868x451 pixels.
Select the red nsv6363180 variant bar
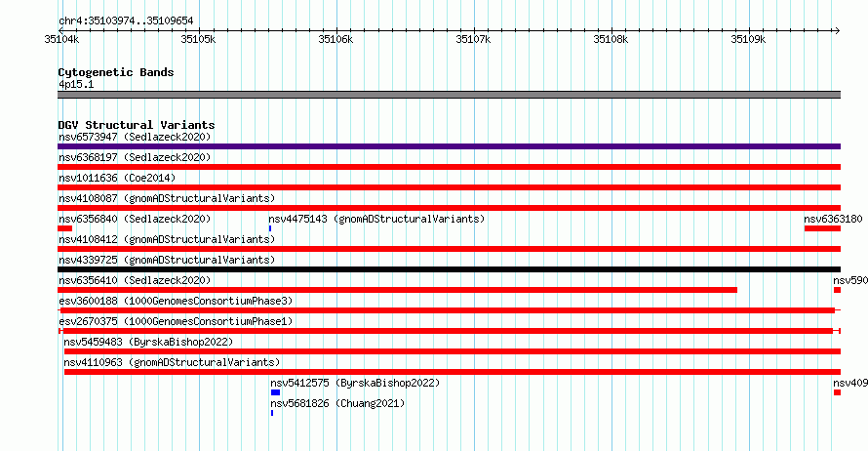click(822, 228)
